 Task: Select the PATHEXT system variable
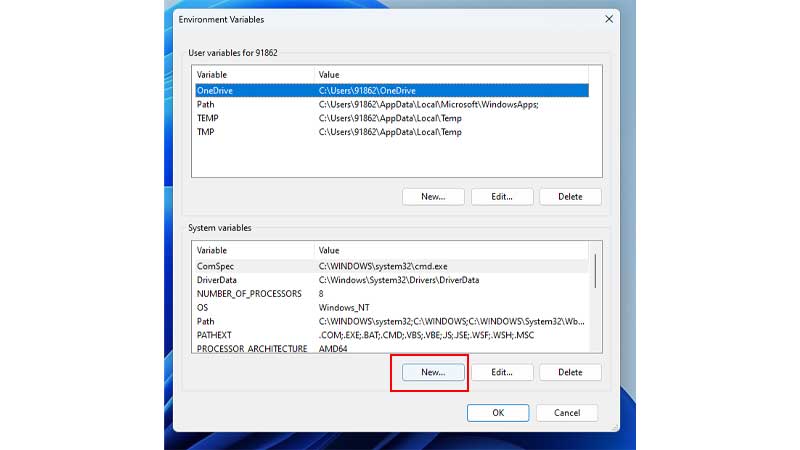pos(391,335)
